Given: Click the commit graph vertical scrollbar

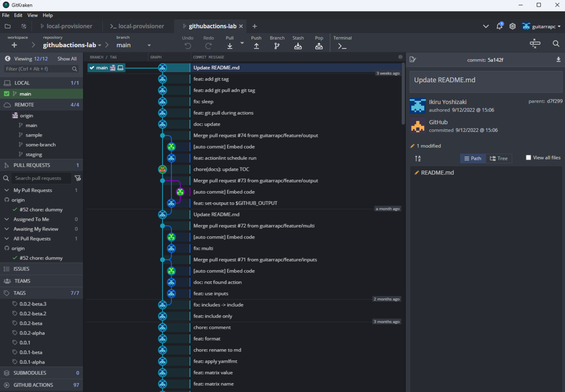Looking at the screenshot, I should click(x=404, y=94).
